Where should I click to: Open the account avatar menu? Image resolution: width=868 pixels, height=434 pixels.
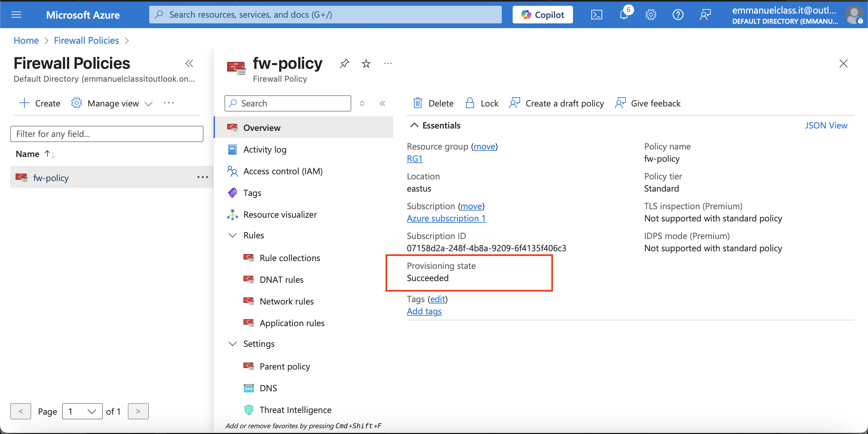854,15
